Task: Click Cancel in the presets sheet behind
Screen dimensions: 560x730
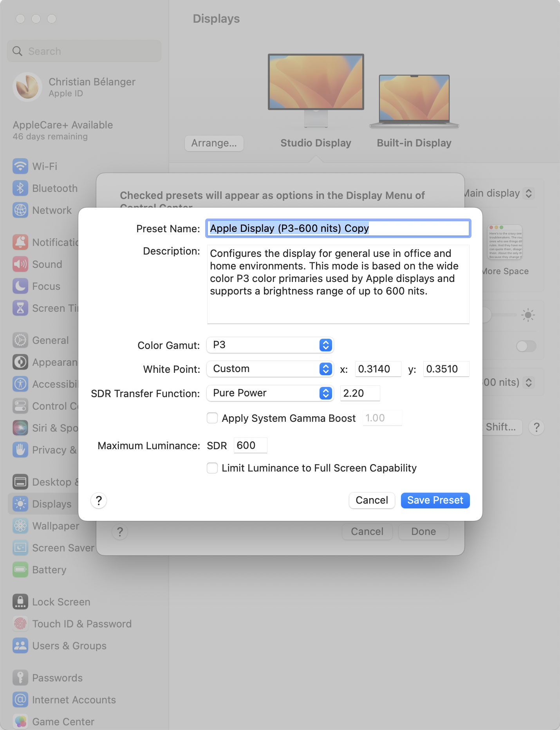Action: [367, 532]
